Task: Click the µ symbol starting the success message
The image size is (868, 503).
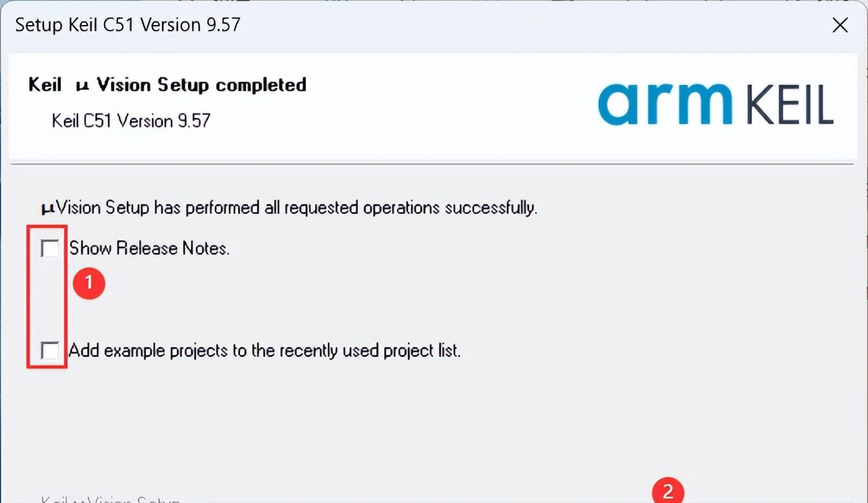Action: (47, 207)
